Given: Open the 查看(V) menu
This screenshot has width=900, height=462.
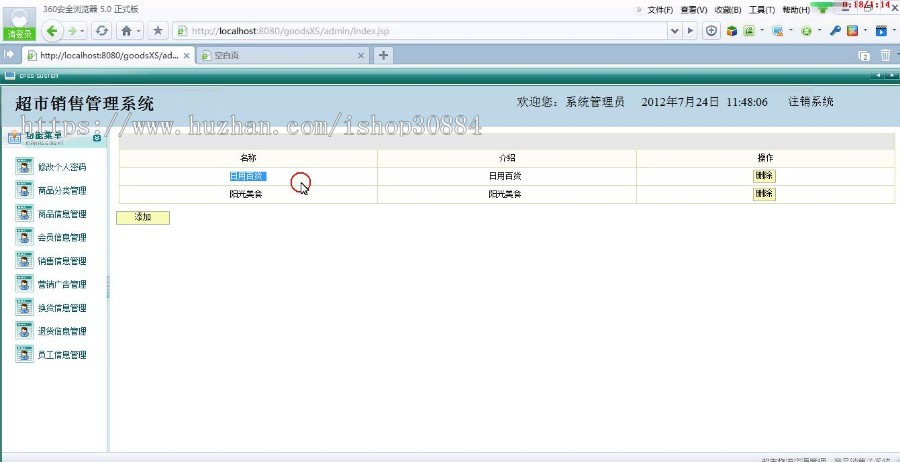Looking at the screenshot, I should [x=693, y=10].
